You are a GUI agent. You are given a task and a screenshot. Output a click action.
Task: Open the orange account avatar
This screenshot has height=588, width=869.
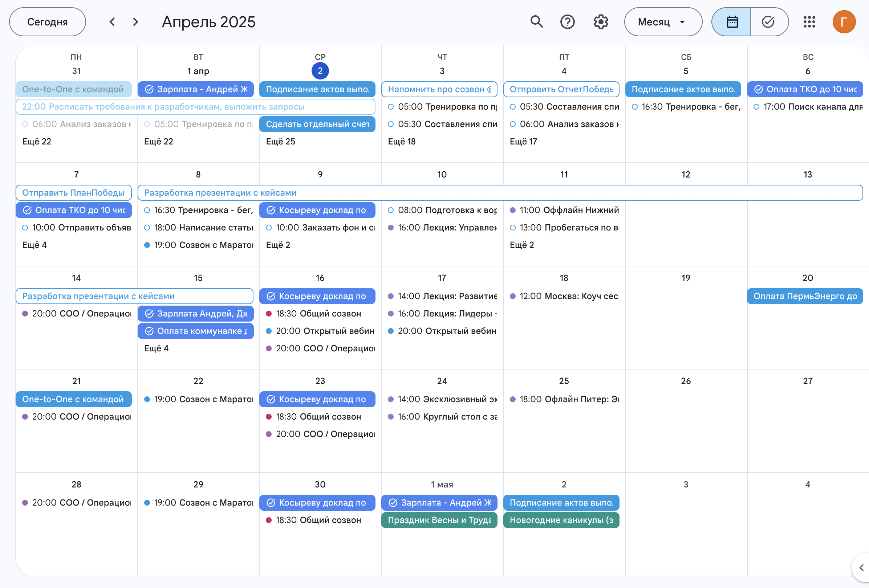(x=844, y=22)
